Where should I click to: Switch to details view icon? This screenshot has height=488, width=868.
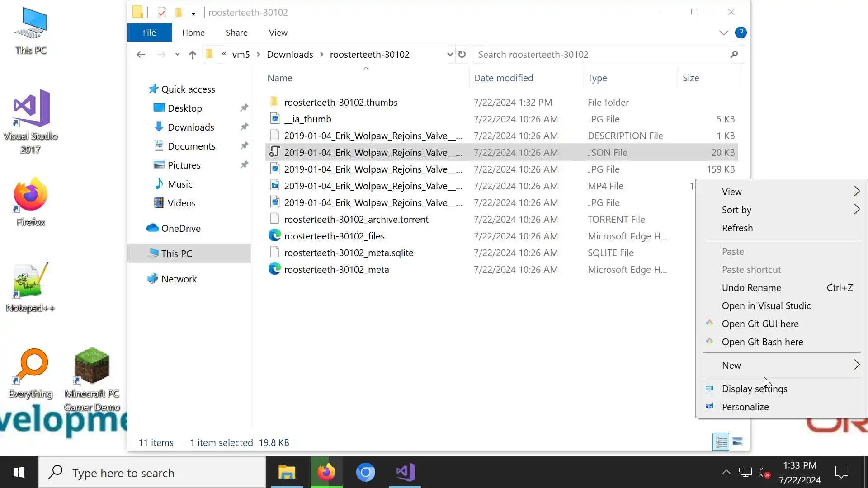coord(721,442)
